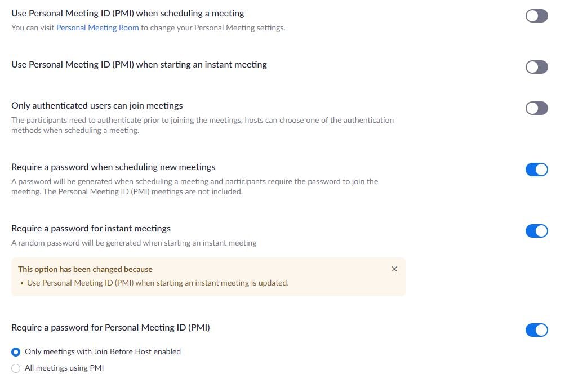
Task: Select the Join Before Host enabled radio option
Action: (x=16, y=352)
